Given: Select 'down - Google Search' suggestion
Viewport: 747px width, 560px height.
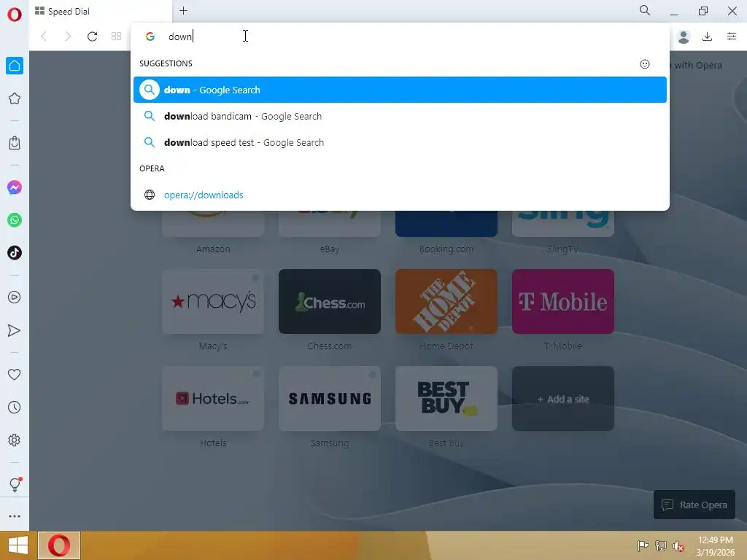Looking at the screenshot, I should pos(400,90).
